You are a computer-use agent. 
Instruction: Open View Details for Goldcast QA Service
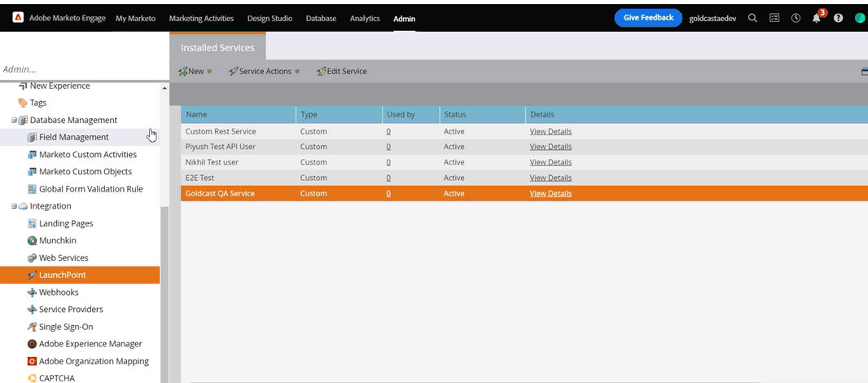[550, 193]
